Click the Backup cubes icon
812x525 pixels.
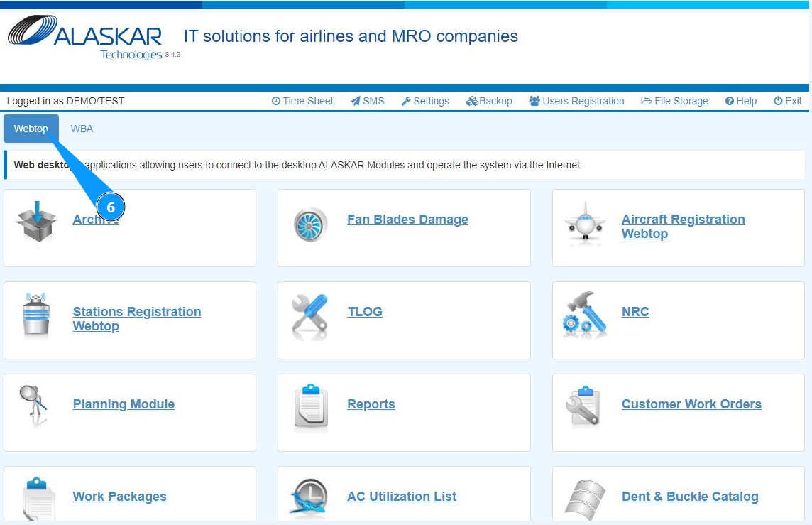point(472,101)
